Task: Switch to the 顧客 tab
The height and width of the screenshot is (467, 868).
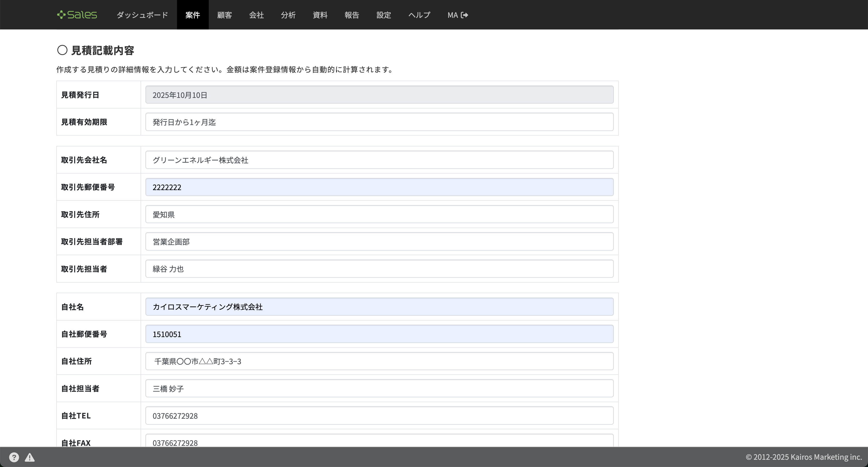Action: pyautogui.click(x=224, y=15)
